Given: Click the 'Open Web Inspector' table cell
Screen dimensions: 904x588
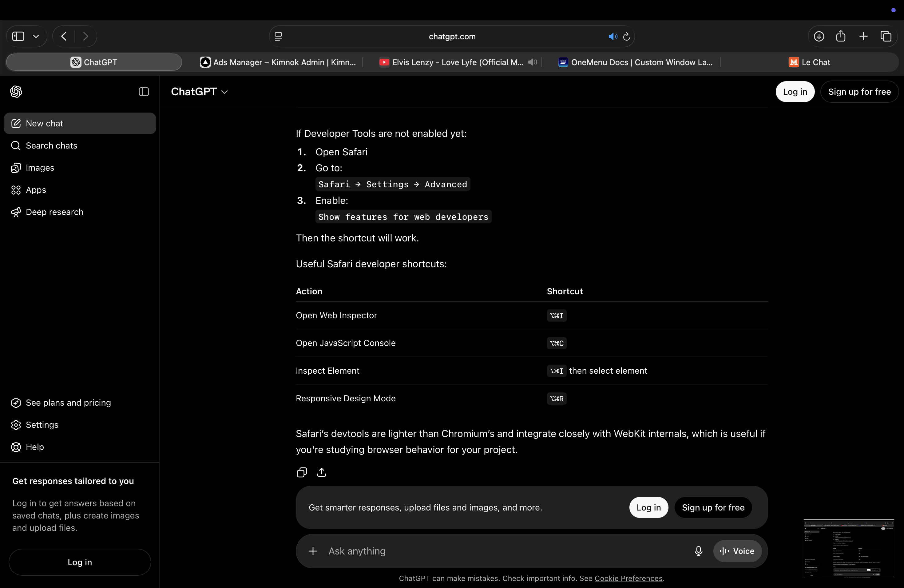Looking at the screenshot, I should [336, 315].
